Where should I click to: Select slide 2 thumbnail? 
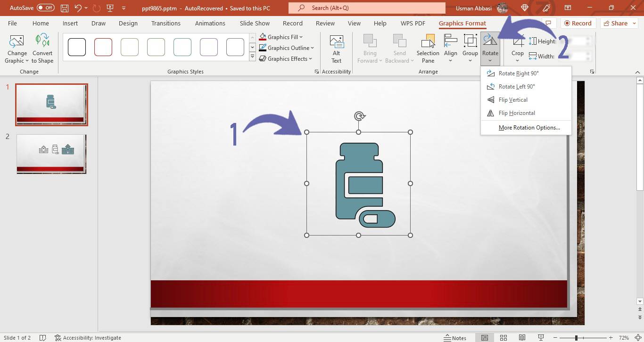51,154
